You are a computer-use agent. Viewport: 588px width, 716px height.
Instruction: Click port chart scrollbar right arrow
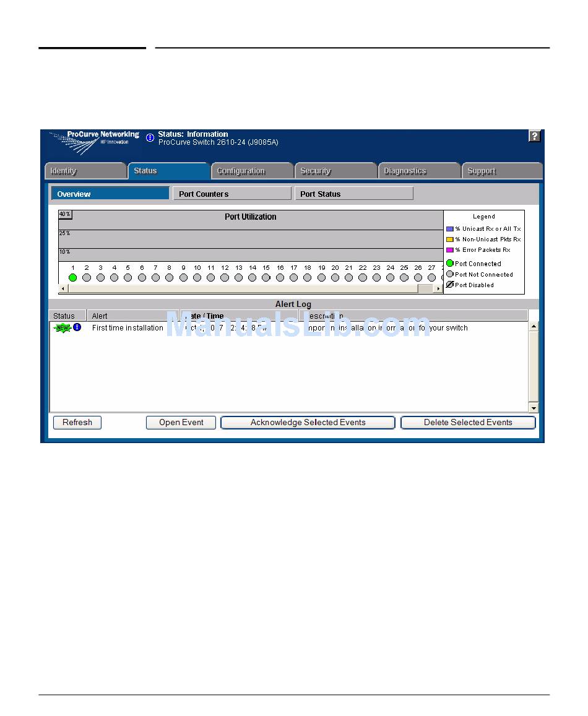point(438,288)
